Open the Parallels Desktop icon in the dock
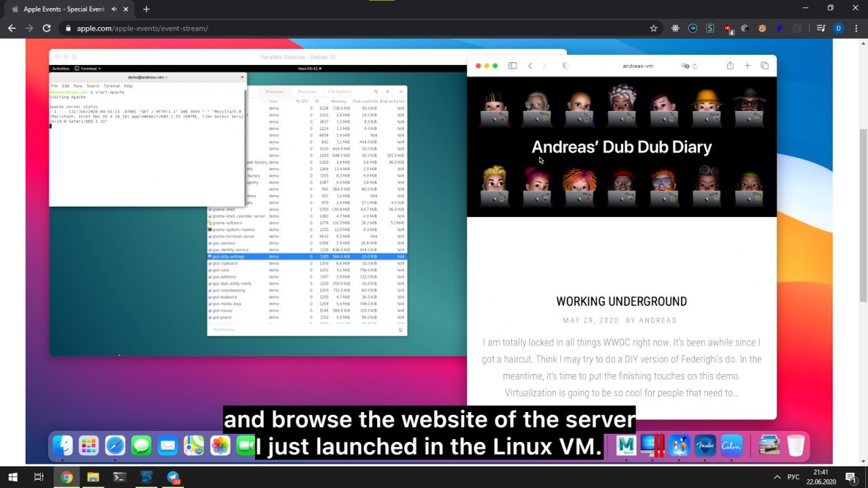 point(652,445)
